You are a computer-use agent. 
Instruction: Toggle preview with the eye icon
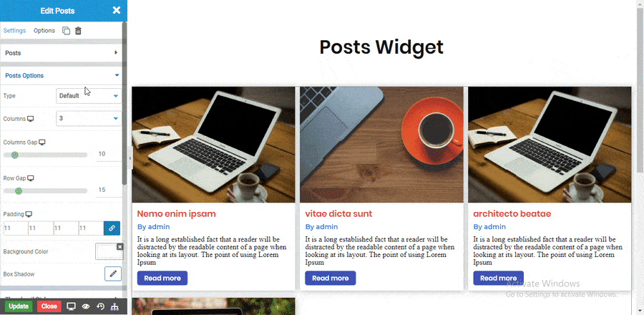coord(86,306)
